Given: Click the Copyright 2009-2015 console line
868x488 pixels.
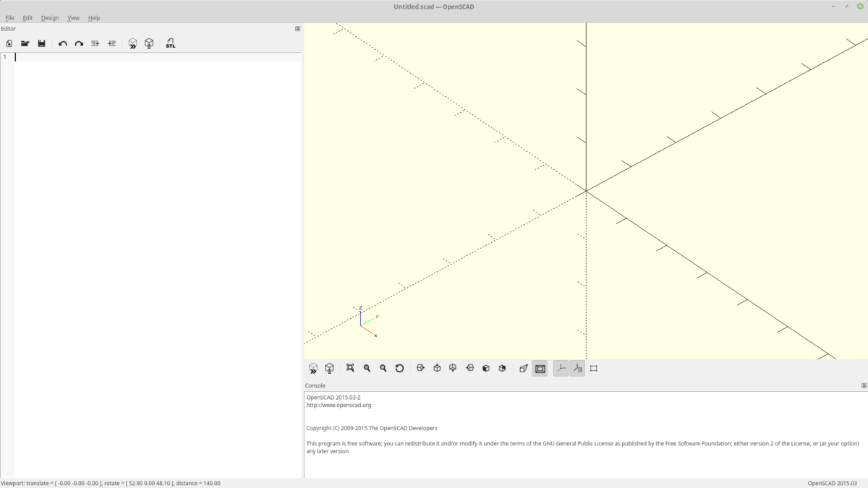Looking at the screenshot, I should tap(372, 428).
